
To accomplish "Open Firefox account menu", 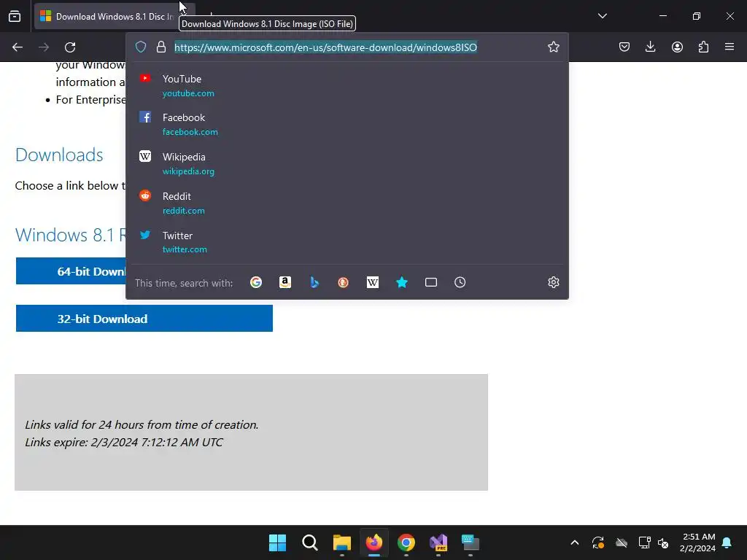I will [677, 47].
